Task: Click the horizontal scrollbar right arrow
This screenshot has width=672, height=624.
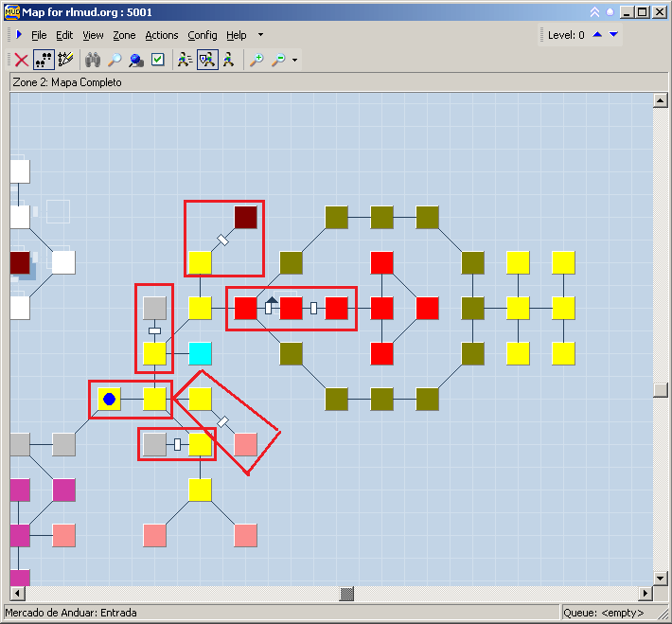Action: 645,594
